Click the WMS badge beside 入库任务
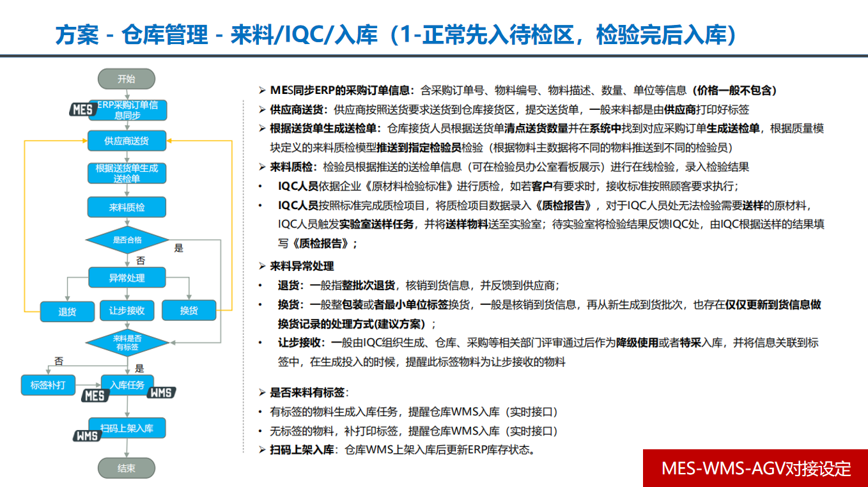This screenshot has width=868, height=487. [x=161, y=392]
